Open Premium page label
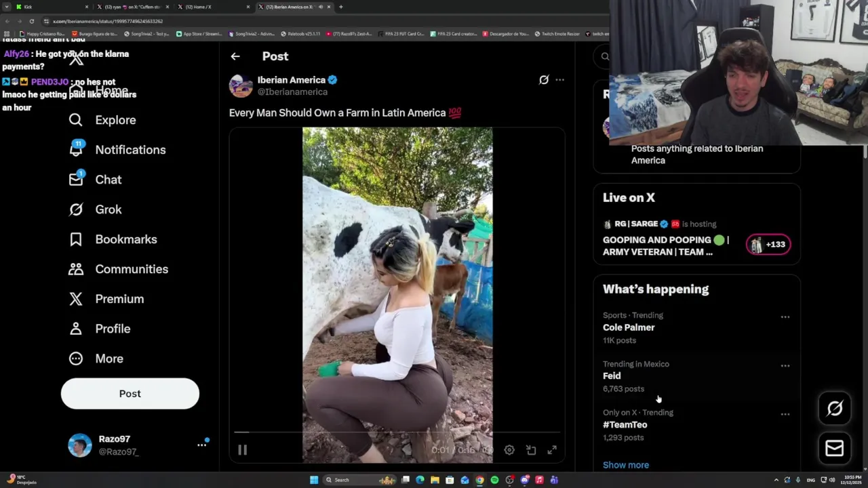Viewport: 868px width, 488px height. tap(119, 299)
